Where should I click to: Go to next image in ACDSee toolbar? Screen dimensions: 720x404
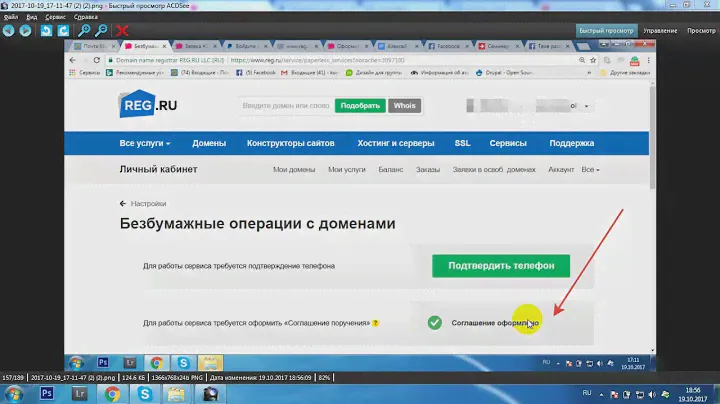(x=26, y=31)
